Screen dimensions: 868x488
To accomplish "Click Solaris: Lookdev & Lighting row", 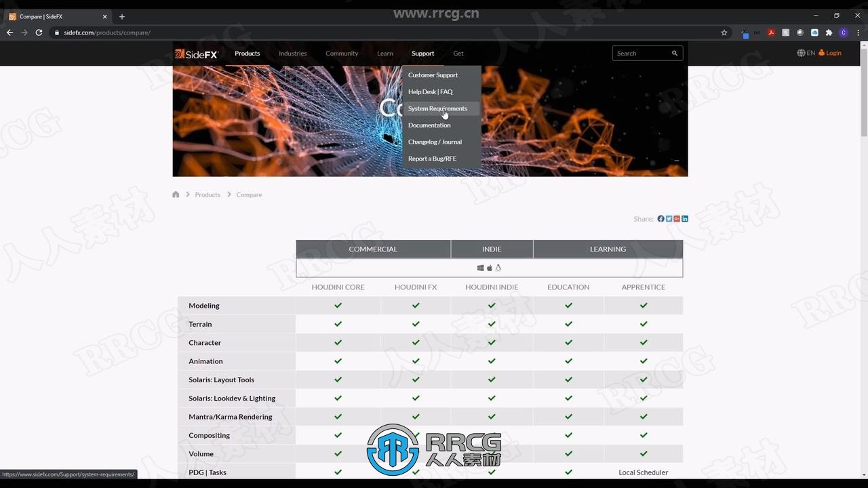I will [x=232, y=399].
